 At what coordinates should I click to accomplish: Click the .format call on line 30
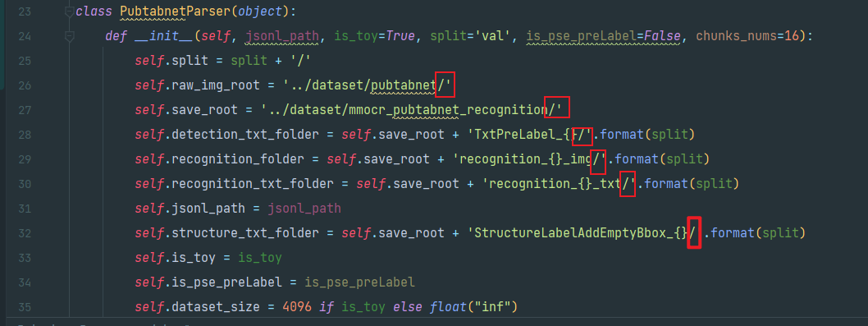[x=665, y=184]
